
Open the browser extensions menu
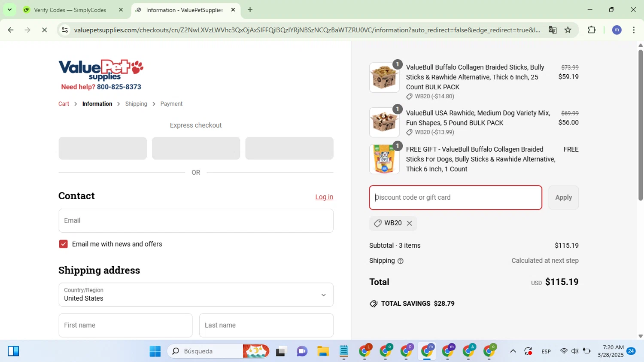point(592,30)
